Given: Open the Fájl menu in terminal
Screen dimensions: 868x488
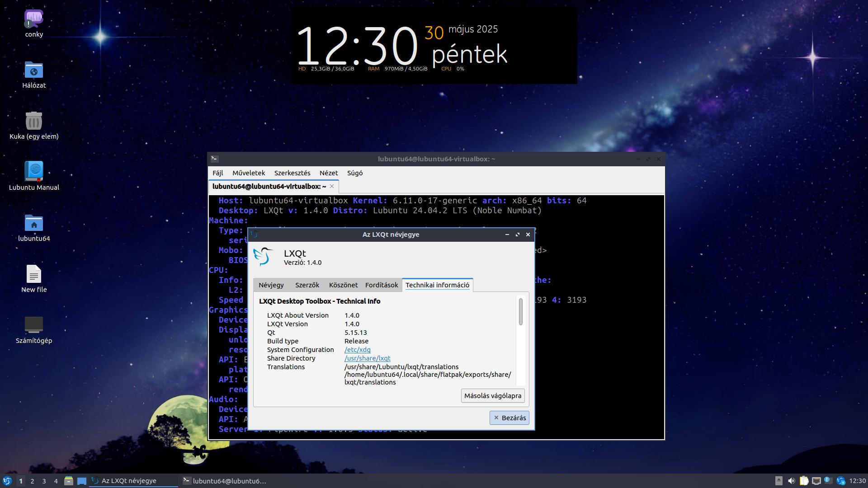Looking at the screenshot, I should [218, 173].
